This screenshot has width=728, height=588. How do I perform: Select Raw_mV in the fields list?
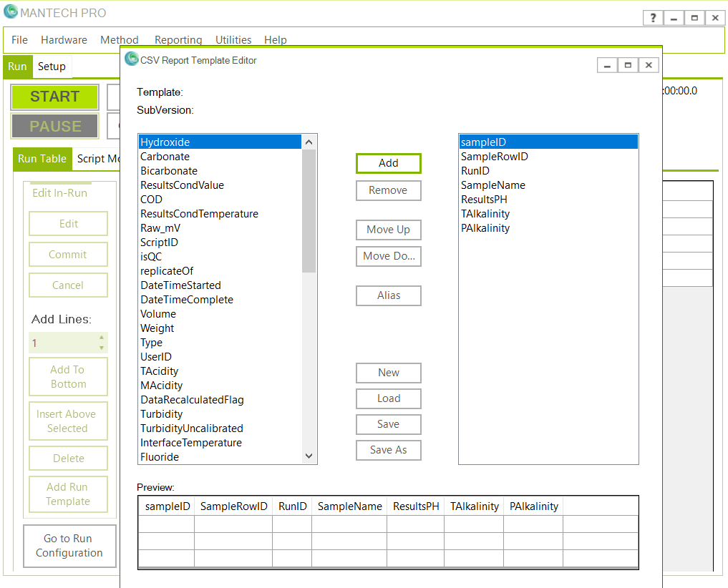[x=220, y=228]
